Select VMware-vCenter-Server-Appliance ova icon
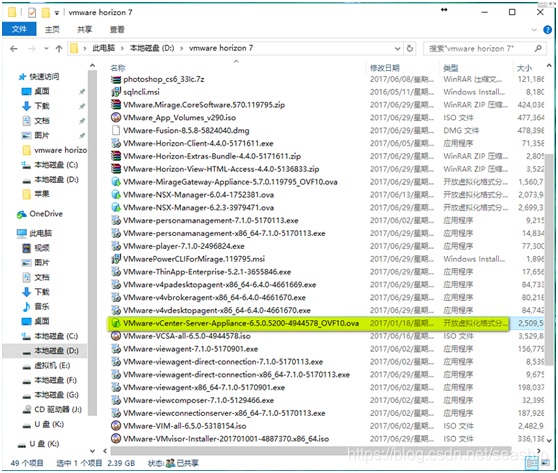The width and height of the screenshot is (558, 473). pyautogui.click(x=116, y=323)
